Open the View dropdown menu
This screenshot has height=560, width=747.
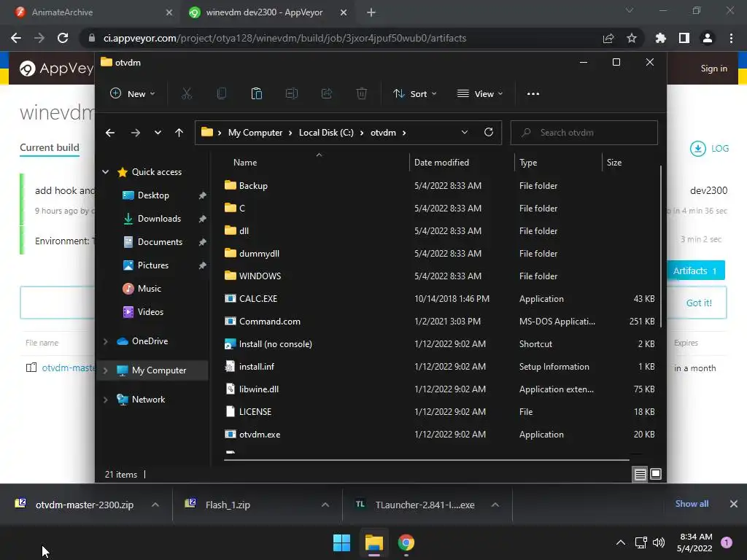[x=480, y=94]
